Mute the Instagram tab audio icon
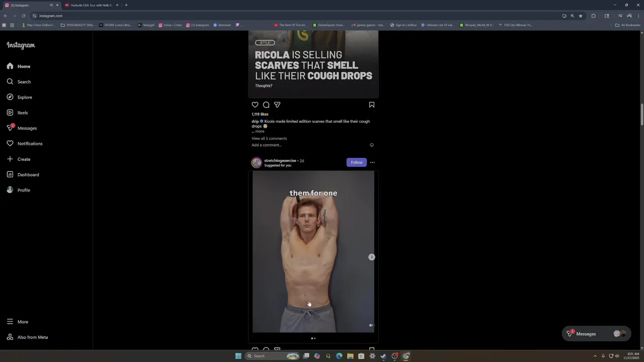644x362 pixels. coord(51,5)
